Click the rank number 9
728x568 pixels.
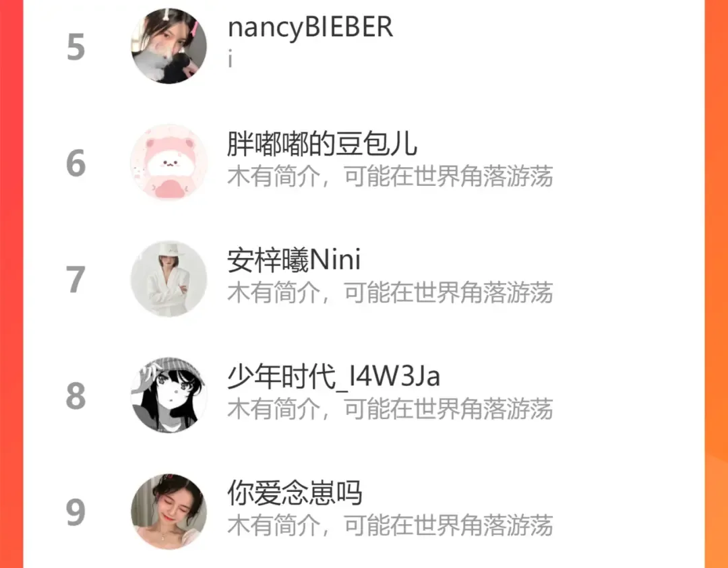click(x=76, y=513)
